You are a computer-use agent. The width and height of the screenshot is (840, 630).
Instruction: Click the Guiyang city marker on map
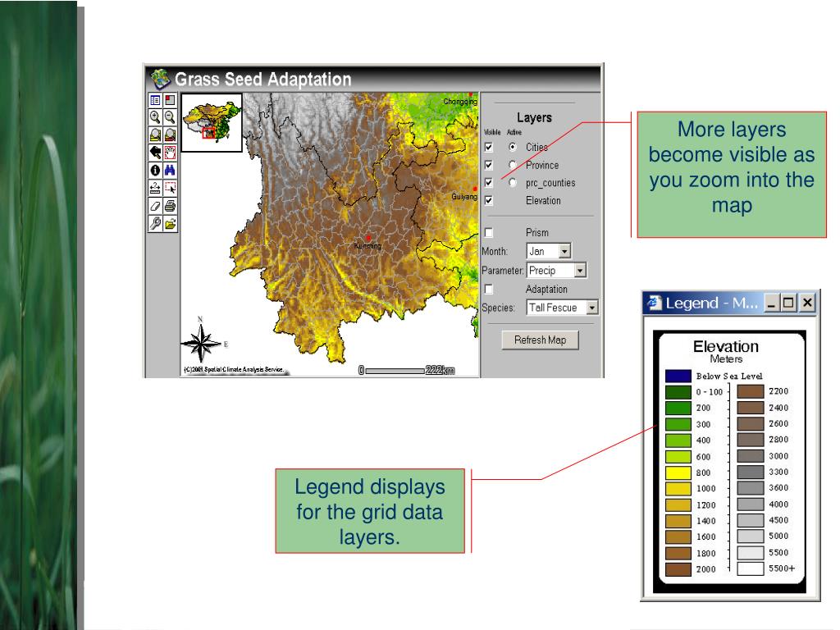[x=475, y=189]
